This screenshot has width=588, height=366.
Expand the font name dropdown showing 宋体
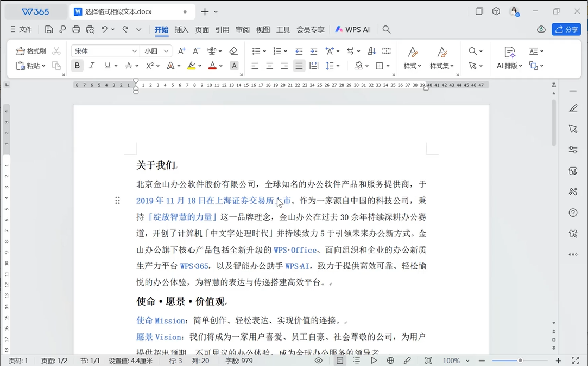(x=134, y=51)
